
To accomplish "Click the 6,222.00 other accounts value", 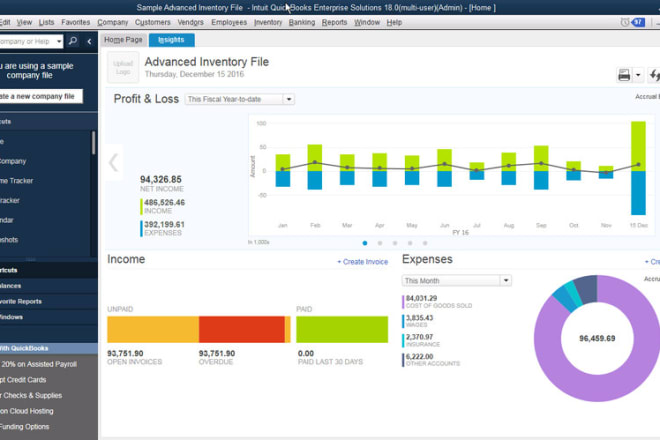I will pos(419,357).
